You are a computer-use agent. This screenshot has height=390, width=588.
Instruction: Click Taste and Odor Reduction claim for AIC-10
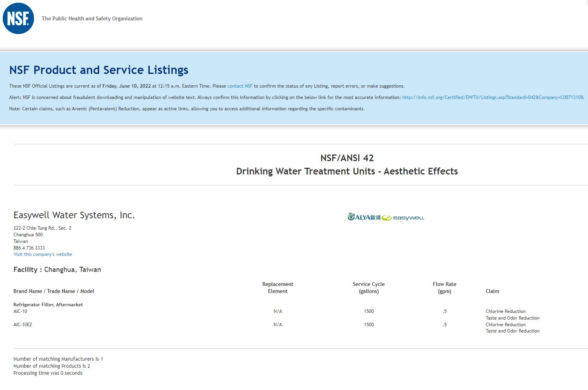(513, 318)
